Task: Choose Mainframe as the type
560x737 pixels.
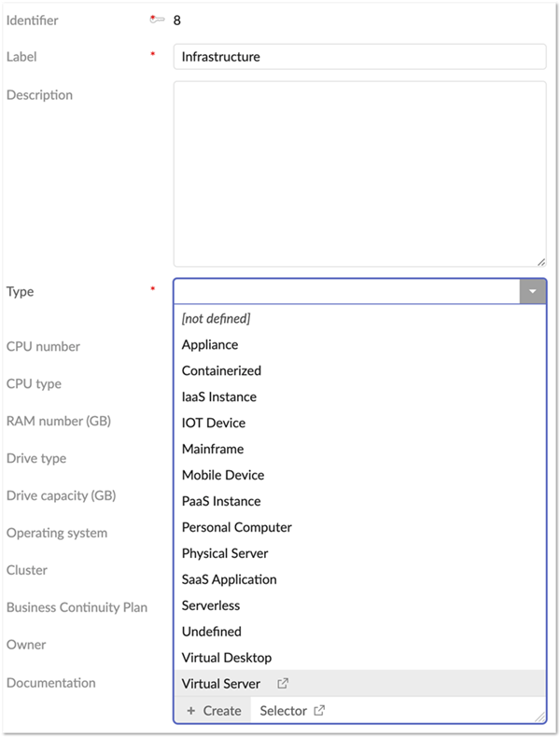Action: tap(213, 449)
